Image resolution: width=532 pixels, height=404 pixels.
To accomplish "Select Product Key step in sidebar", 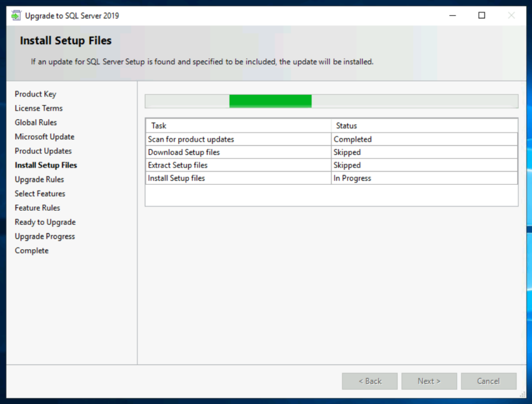I will pyautogui.click(x=36, y=94).
